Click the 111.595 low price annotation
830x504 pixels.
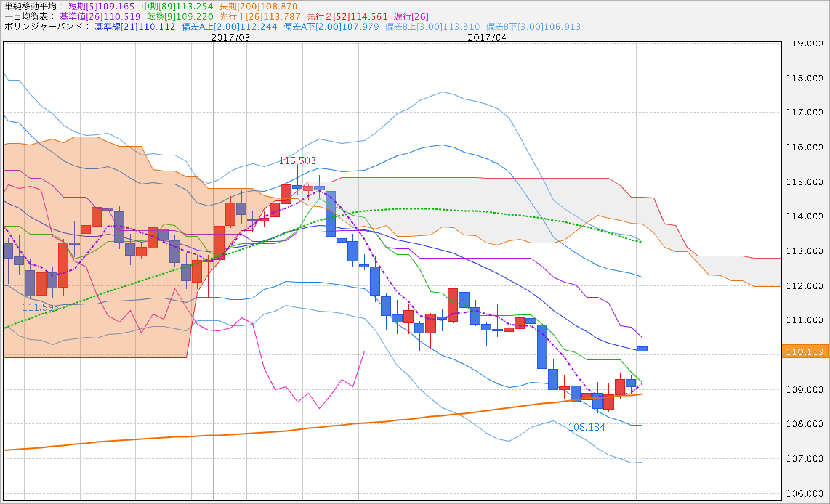point(41,308)
